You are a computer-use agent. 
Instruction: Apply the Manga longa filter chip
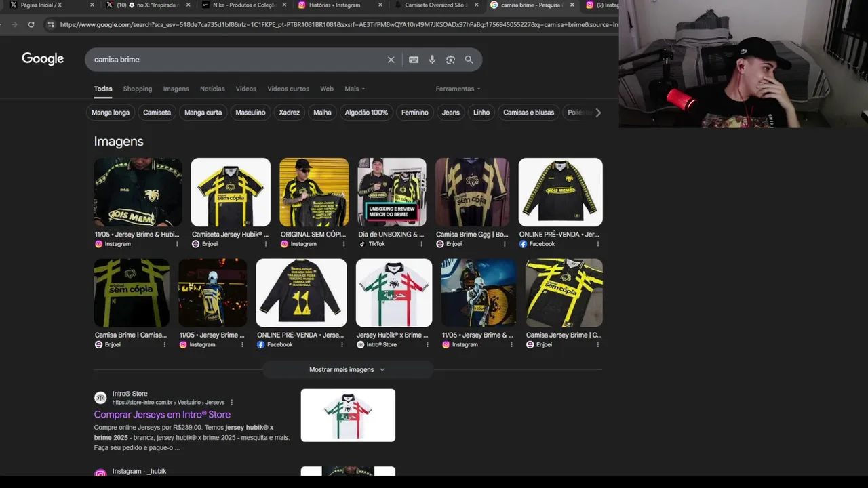coord(111,113)
